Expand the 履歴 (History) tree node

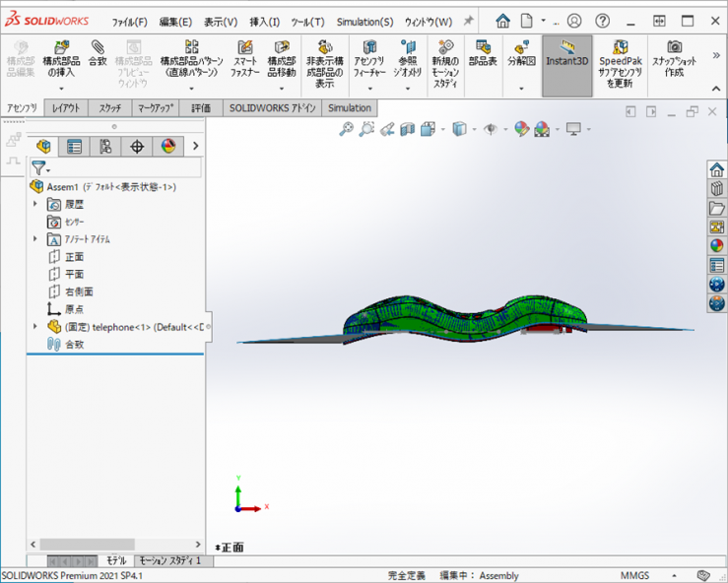coord(35,204)
